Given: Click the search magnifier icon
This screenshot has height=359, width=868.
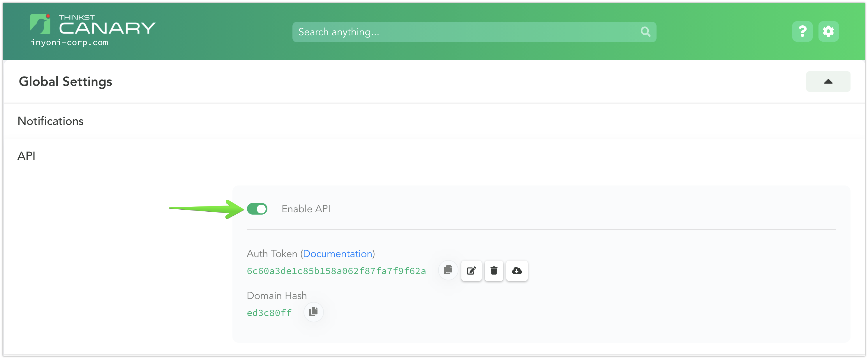Looking at the screenshot, I should [645, 32].
